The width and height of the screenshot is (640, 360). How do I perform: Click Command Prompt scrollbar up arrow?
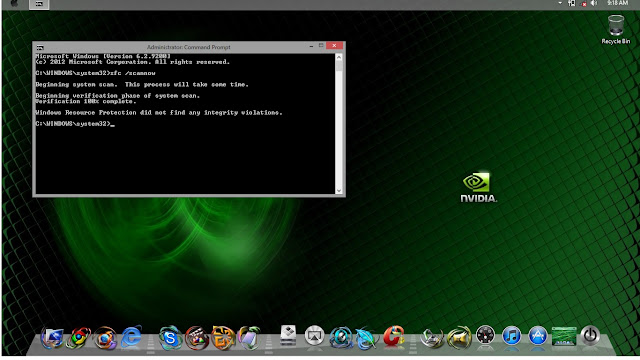[339, 58]
